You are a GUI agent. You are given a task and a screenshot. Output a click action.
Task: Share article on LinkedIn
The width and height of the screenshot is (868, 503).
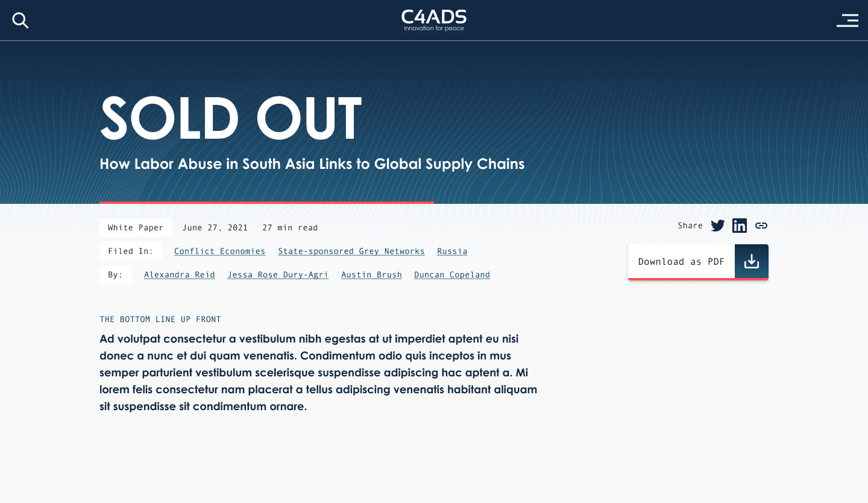(x=740, y=226)
